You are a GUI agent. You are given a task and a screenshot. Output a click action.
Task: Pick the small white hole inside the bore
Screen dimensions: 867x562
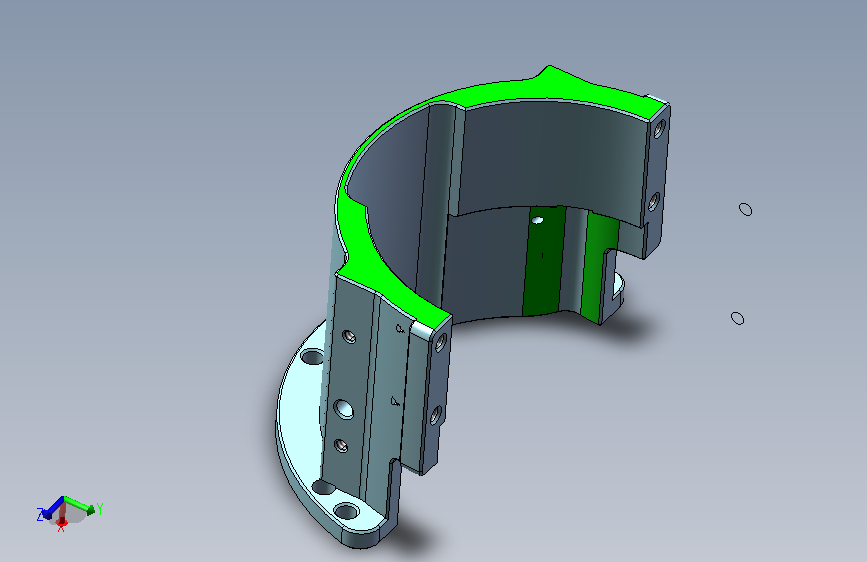(537, 220)
